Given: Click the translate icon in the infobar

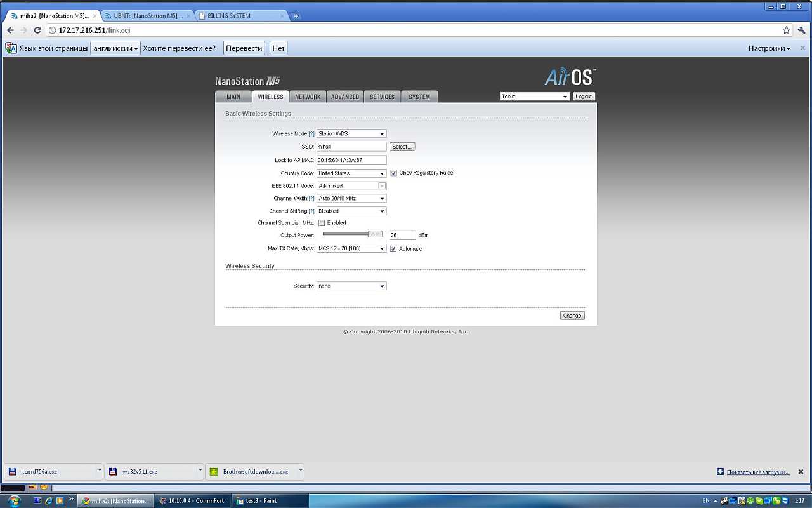Looking at the screenshot, I should click(x=11, y=48).
